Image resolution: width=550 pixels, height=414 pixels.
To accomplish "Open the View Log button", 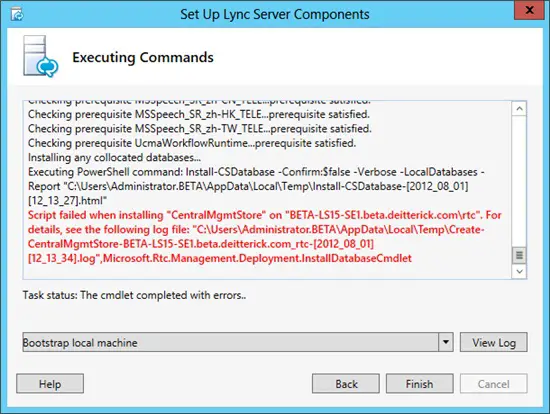I will click(494, 342).
